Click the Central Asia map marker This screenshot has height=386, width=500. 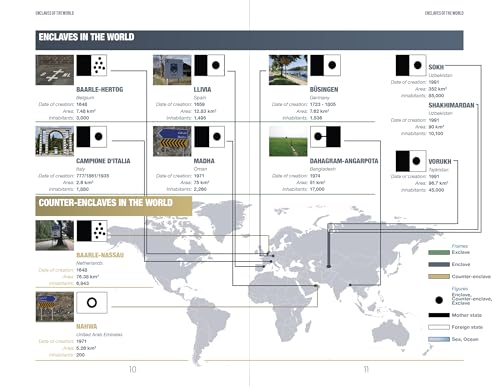click(329, 266)
